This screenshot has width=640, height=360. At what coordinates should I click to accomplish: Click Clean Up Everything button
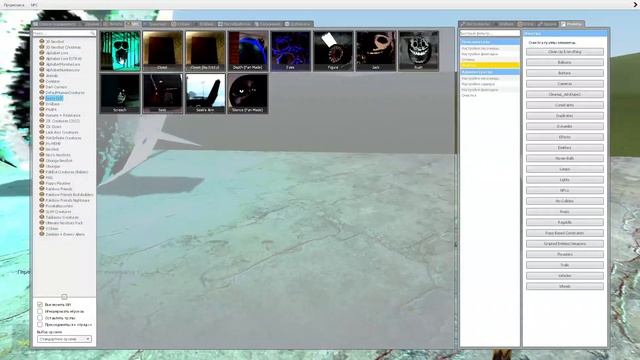[564, 52]
